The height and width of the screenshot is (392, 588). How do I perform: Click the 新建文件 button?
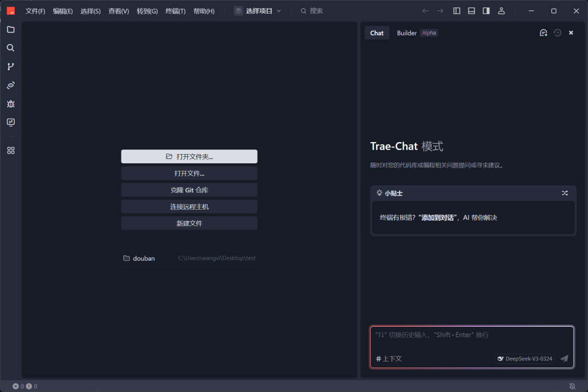tap(189, 223)
